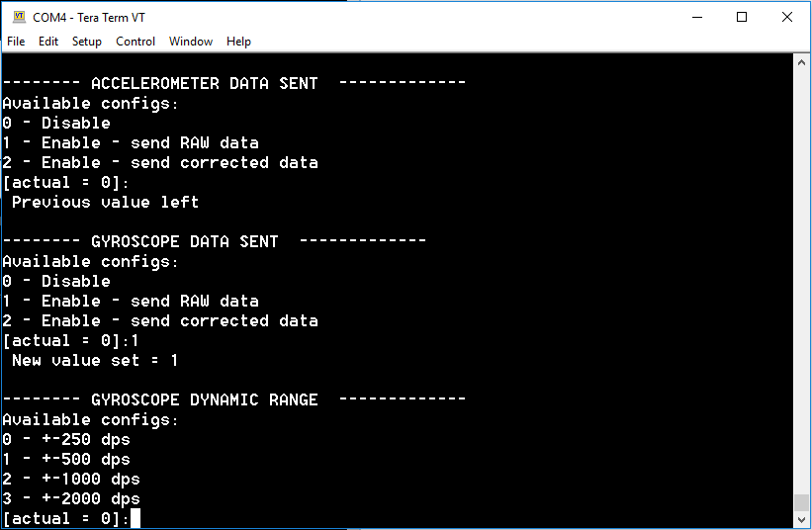Click the scrollbar down arrow
The height and width of the screenshot is (530, 812).
coord(801,520)
